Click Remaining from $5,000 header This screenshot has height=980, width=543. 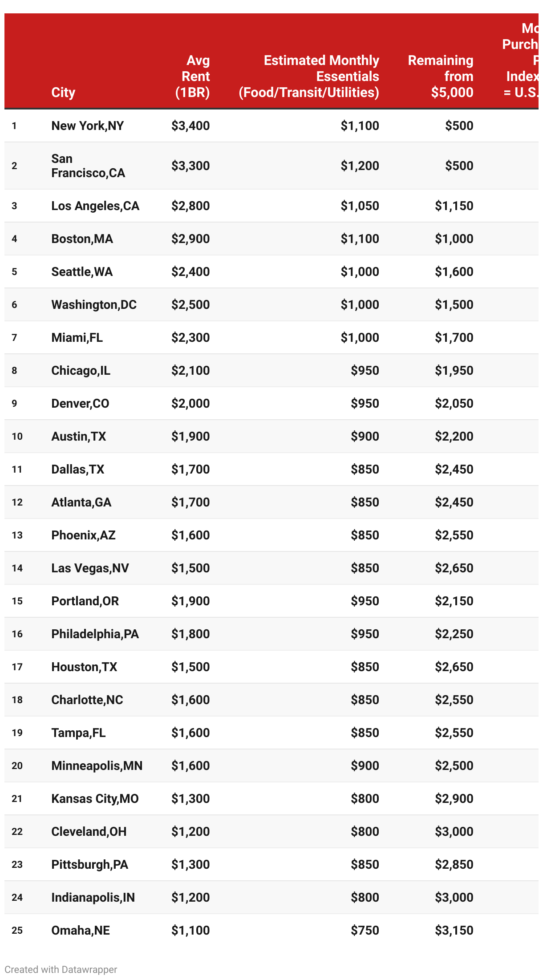pyautogui.click(x=441, y=76)
